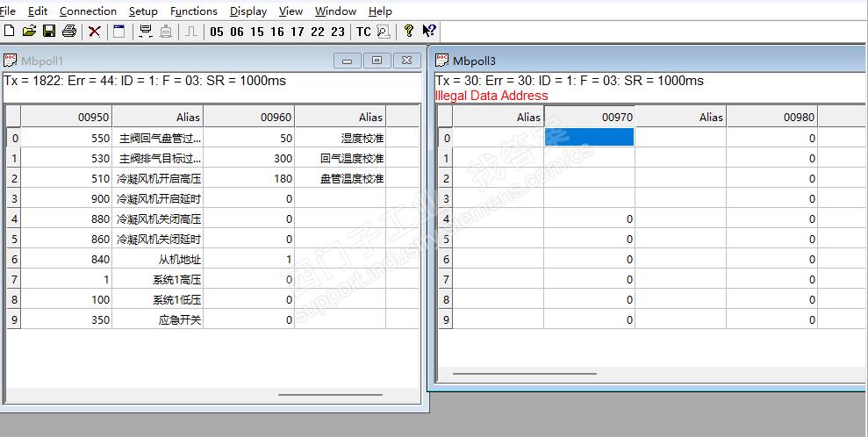Select the alias cell 回气温度校准

340,158
